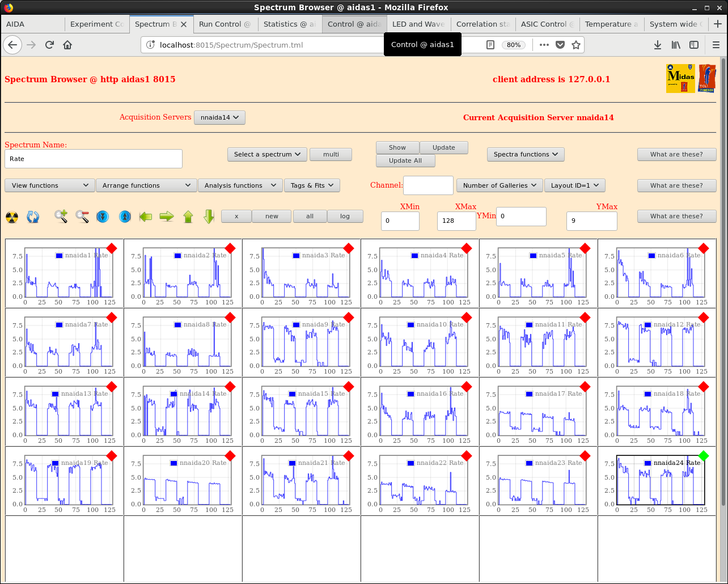Toggle reader view icon in address bar
The height and width of the screenshot is (584, 728).
(x=491, y=45)
